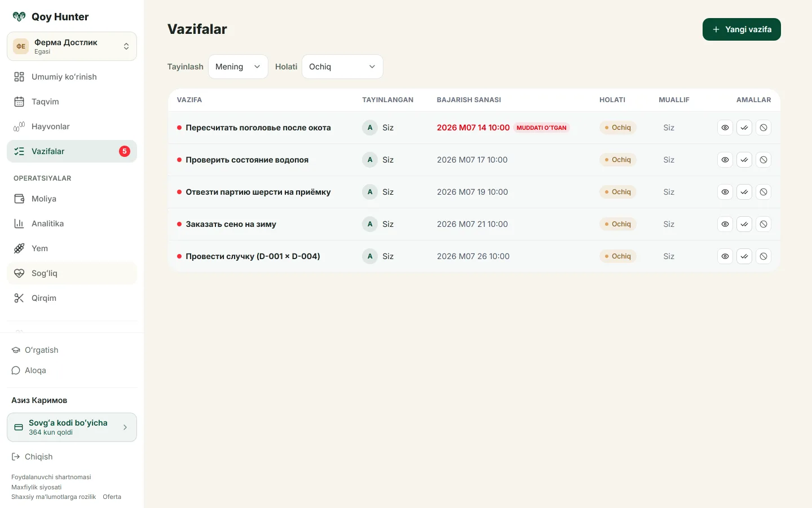Image resolution: width=812 pixels, height=508 pixels.
Task: Create a task with Yangi vazifa button
Action: coord(742,29)
